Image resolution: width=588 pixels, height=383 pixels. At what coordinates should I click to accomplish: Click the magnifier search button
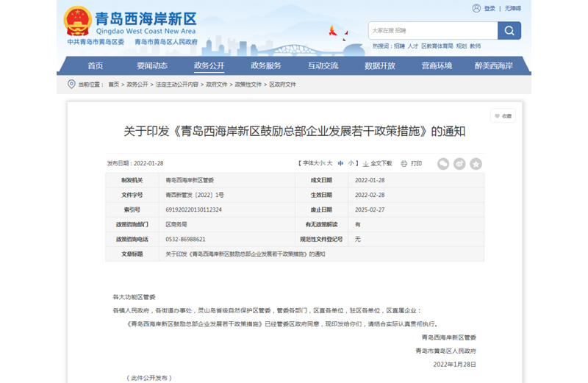coord(509,30)
